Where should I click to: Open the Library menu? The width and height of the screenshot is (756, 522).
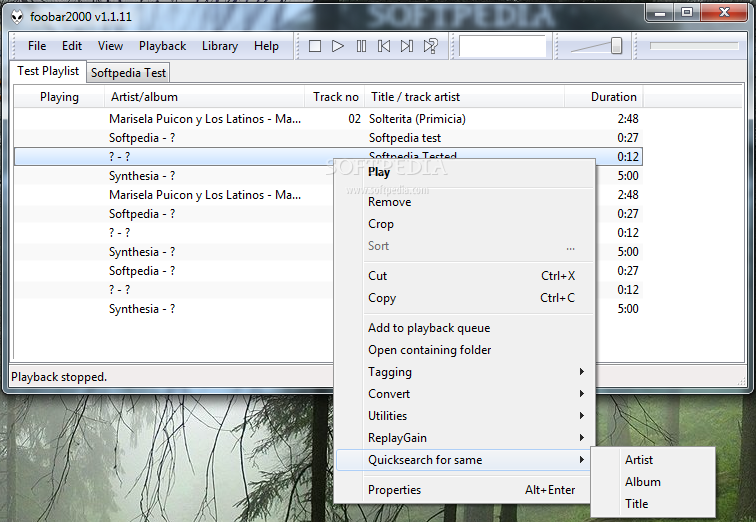(220, 46)
